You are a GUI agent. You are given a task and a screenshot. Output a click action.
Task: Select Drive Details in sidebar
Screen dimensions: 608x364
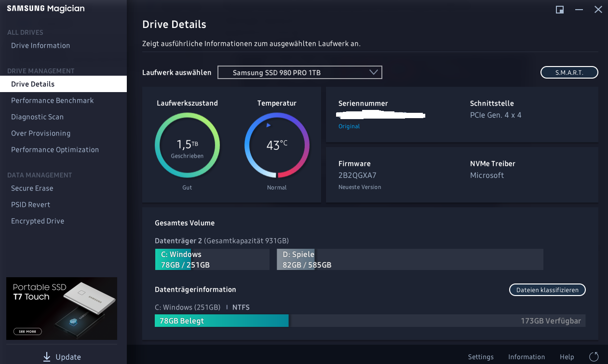pyautogui.click(x=63, y=84)
